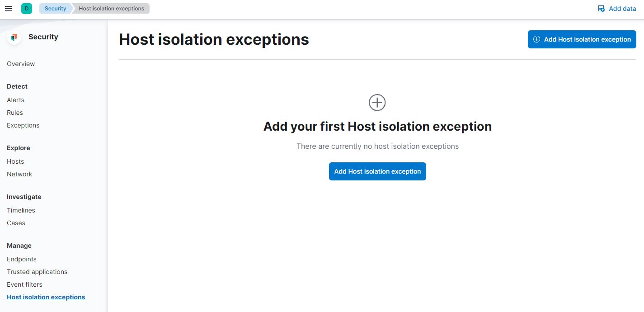644x312 pixels.
Task: Click the plus circle above the empty state message
Action: coord(377,102)
